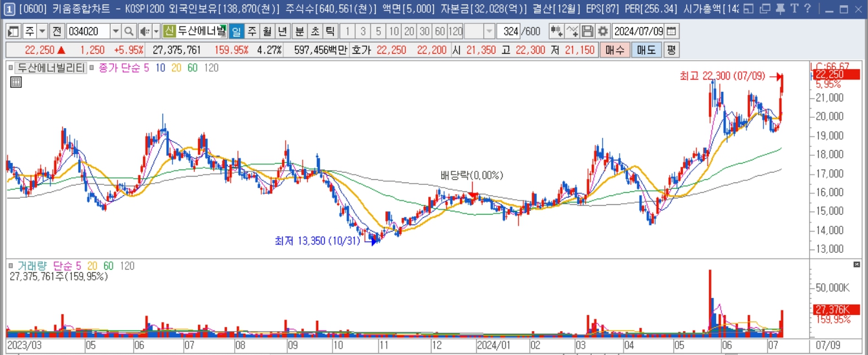
Task: Select the 1 interval button
Action: (x=347, y=32)
